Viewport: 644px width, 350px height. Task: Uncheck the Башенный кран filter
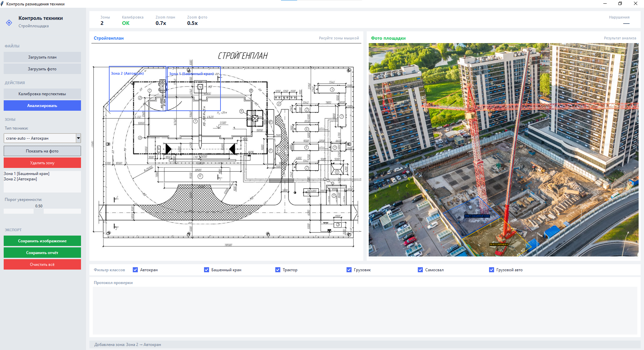206,270
